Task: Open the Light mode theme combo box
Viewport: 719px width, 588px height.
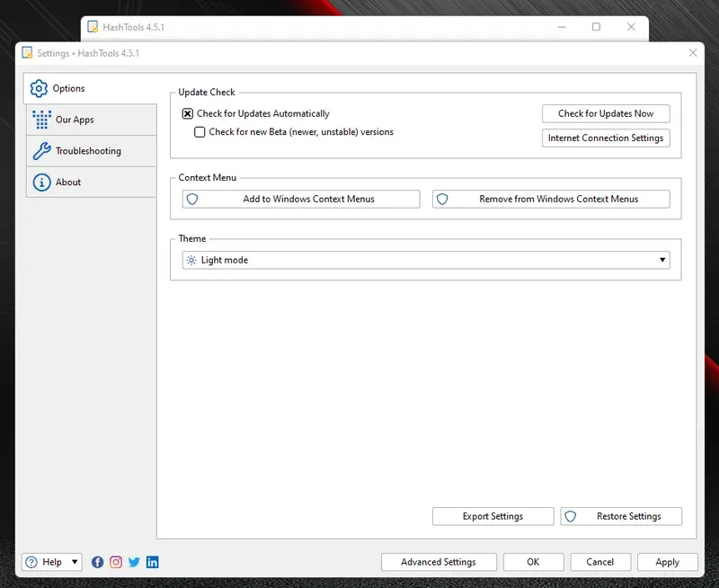Action: (426, 260)
